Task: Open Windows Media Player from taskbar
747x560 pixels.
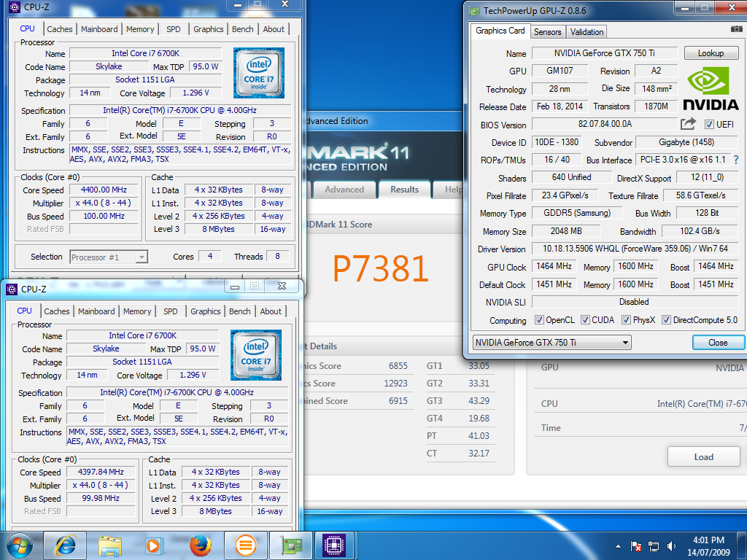Action: (x=154, y=545)
